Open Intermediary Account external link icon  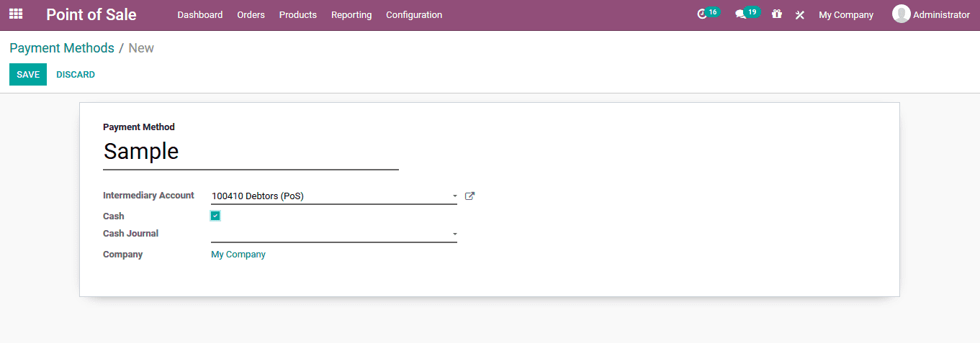469,196
